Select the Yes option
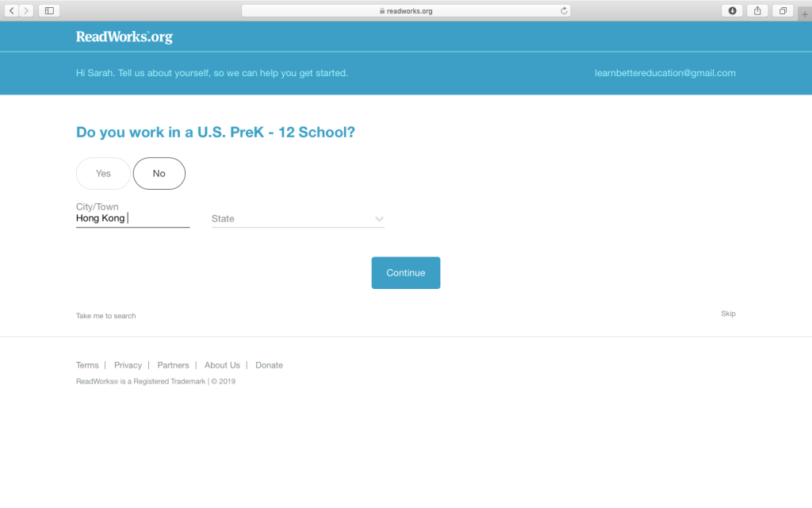This screenshot has width=812, height=508. click(103, 174)
